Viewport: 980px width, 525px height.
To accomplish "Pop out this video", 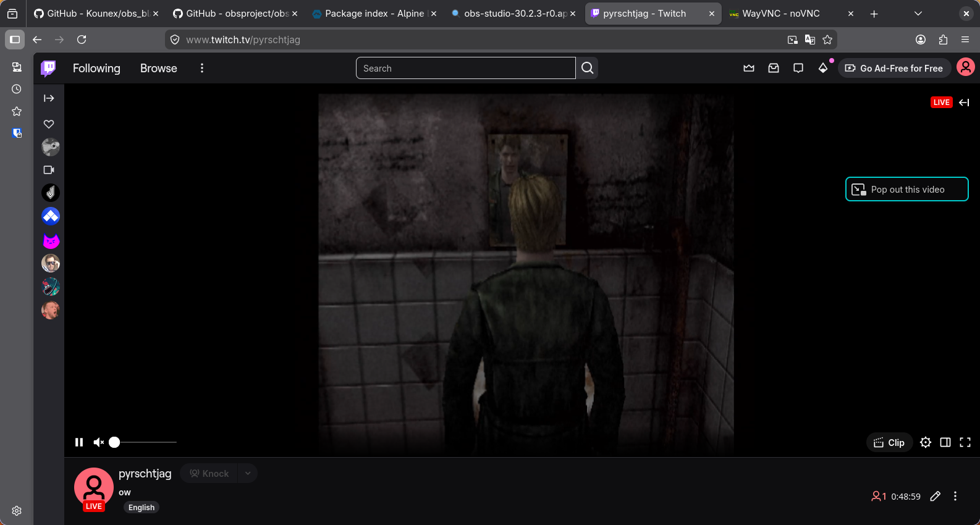I will (x=907, y=190).
